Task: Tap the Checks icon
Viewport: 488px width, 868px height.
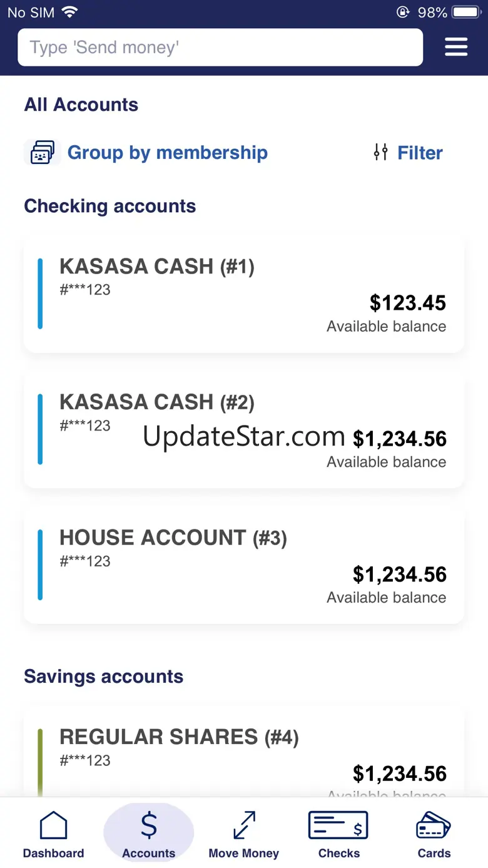Action: (338, 825)
